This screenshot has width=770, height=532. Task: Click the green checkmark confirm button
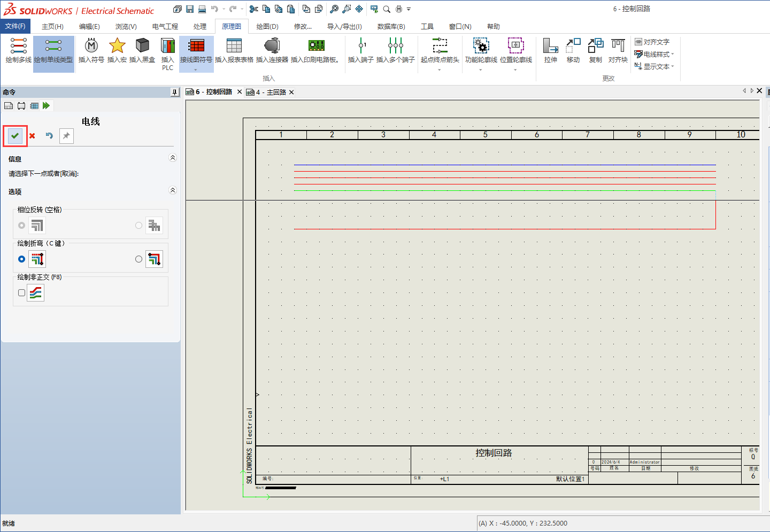pos(15,136)
